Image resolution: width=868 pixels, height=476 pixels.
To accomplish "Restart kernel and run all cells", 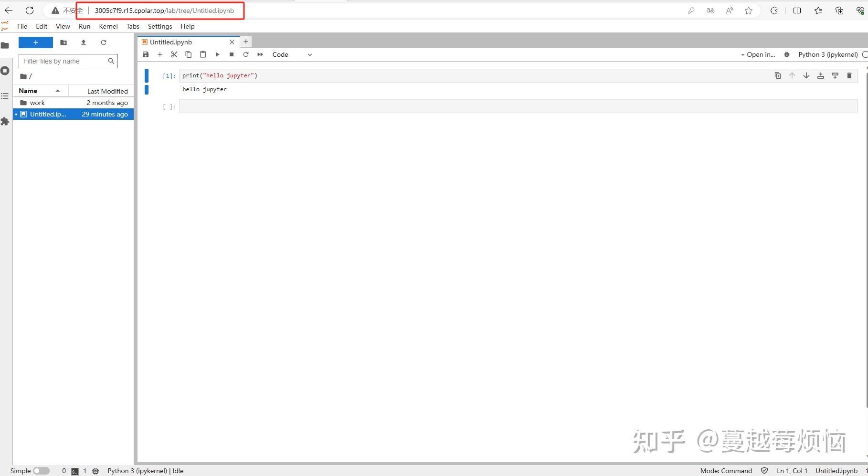I will (x=260, y=54).
